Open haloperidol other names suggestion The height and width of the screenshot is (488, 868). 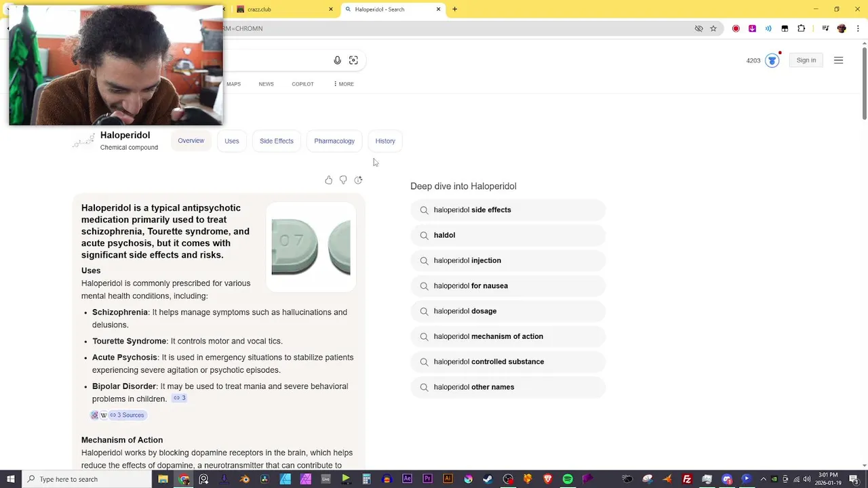(508, 387)
